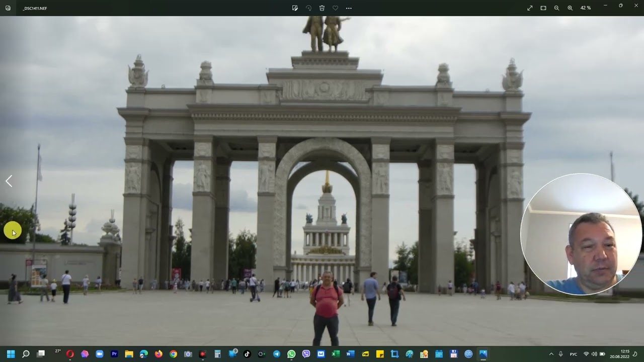Go to previous photo with left arrow

point(9,181)
